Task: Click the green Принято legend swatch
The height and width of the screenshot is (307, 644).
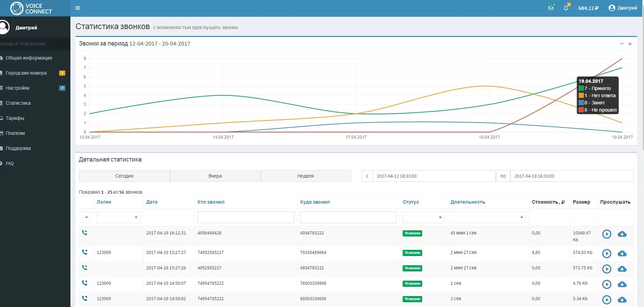Action: click(581, 88)
